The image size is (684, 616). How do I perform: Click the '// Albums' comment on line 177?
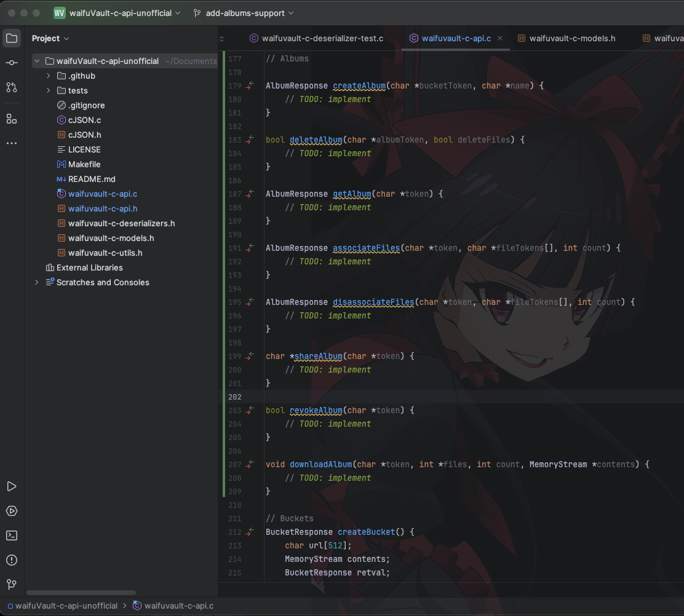[x=287, y=58]
